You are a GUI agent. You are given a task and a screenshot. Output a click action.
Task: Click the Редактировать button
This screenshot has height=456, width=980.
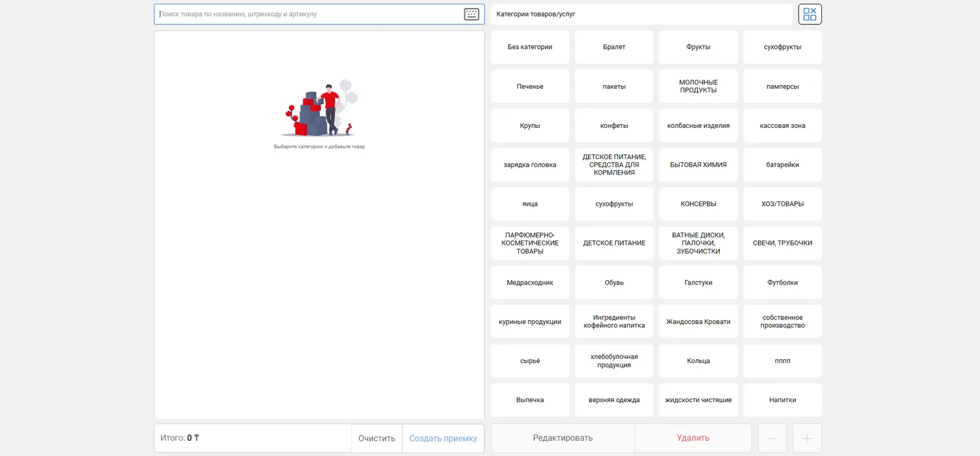pos(562,438)
